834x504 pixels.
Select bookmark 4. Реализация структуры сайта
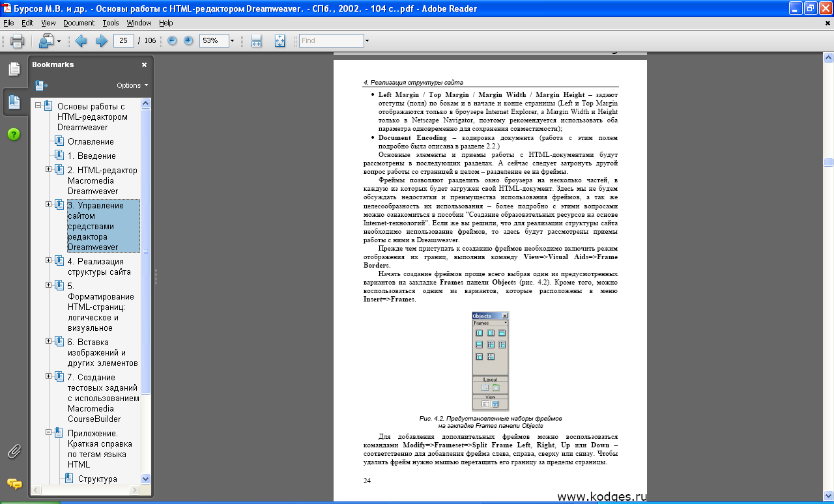pos(99,266)
